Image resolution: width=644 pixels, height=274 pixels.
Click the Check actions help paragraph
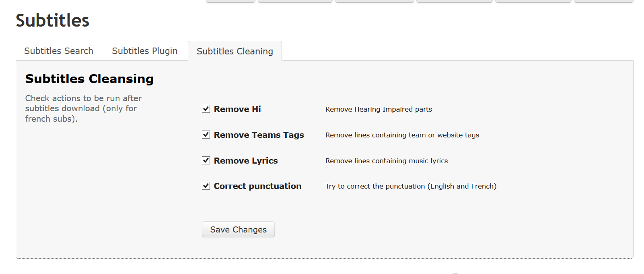[x=83, y=108]
